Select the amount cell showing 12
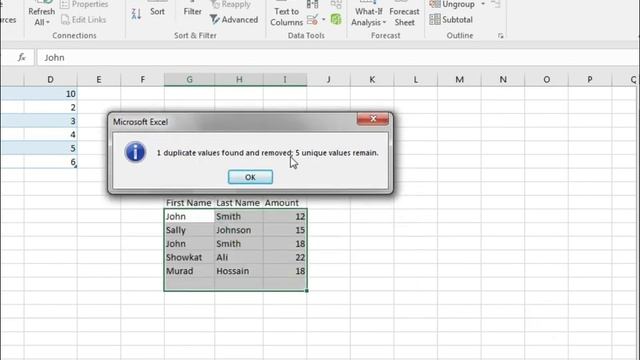This screenshot has height=360, width=640. click(285, 217)
